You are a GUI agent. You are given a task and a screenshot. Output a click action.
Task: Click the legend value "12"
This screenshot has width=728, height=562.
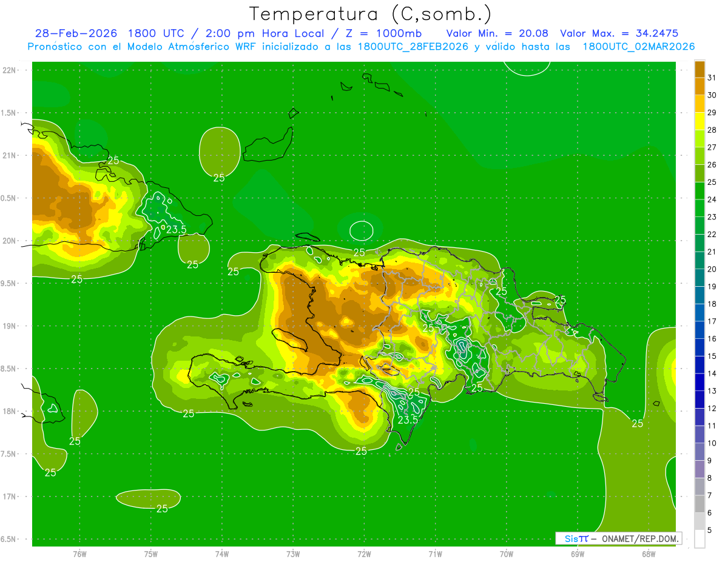(x=712, y=408)
